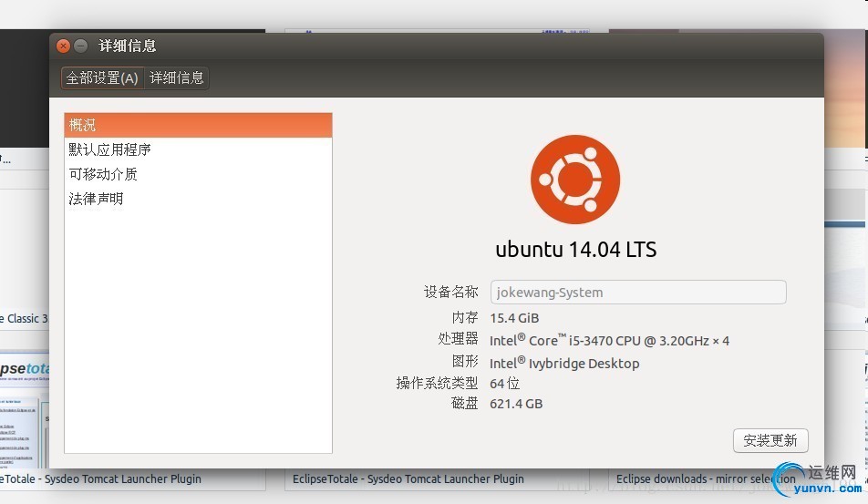This screenshot has width=868, height=504.
Task: Click memory value 15.4 GiB
Action: [514, 318]
